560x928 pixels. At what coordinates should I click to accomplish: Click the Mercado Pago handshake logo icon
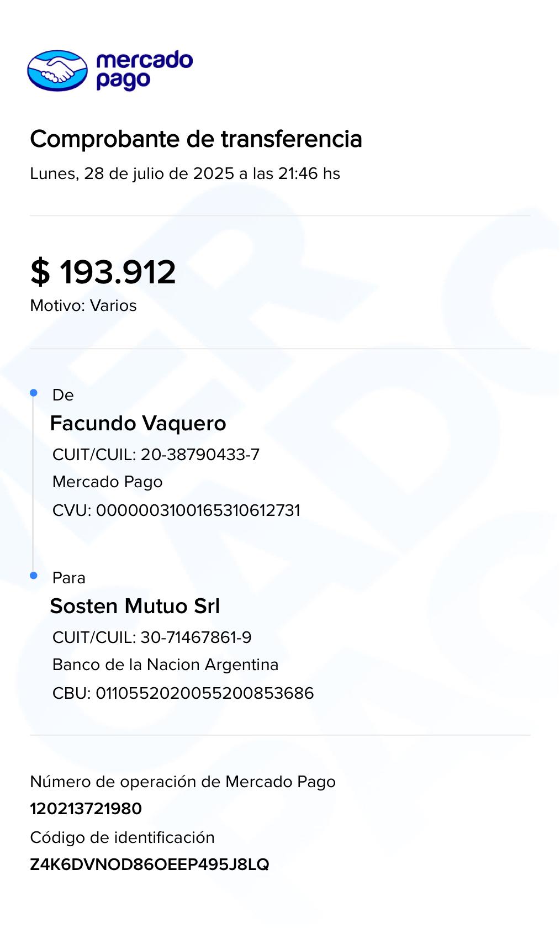57,70
